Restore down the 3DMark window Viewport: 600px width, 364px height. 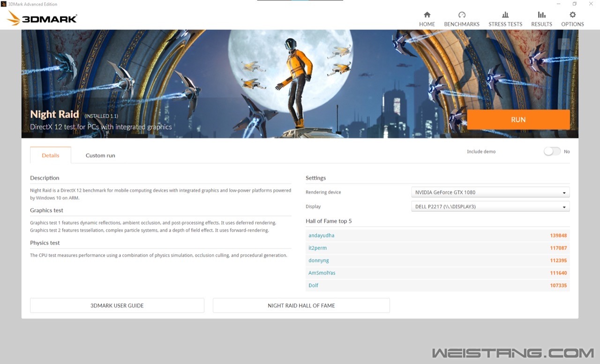point(575,4)
